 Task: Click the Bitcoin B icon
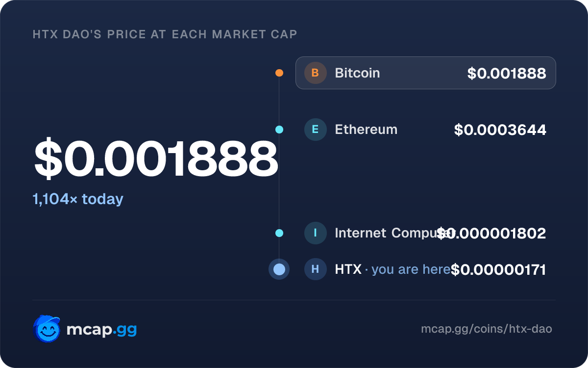pos(315,73)
